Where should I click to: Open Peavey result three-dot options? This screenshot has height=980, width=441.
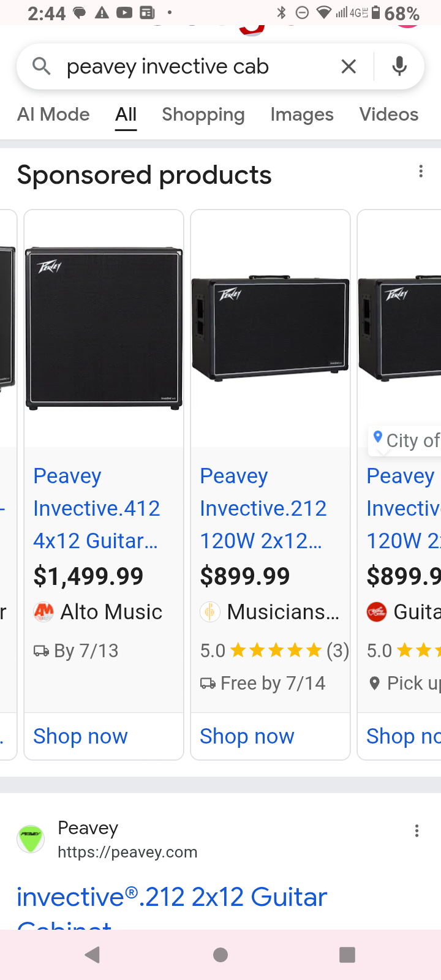(417, 831)
